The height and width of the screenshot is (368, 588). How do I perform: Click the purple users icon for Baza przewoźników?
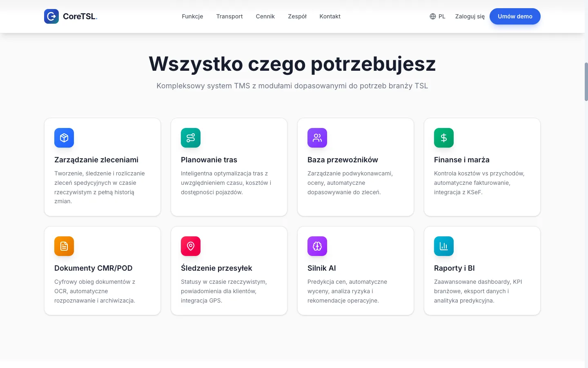(x=317, y=138)
